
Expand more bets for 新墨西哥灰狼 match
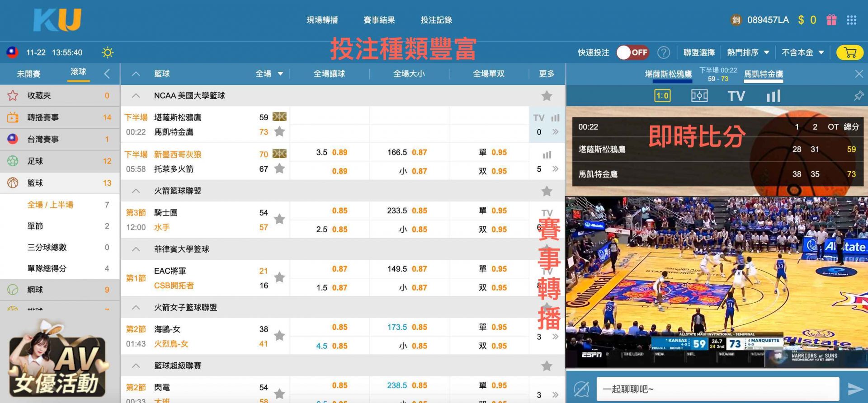click(555, 169)
